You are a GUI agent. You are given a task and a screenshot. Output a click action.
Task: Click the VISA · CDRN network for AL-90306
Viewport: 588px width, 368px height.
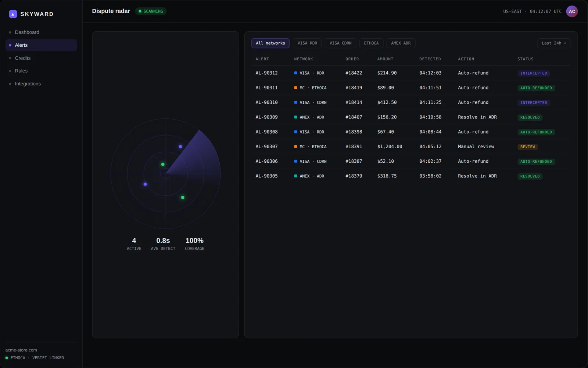coord(311,161)
